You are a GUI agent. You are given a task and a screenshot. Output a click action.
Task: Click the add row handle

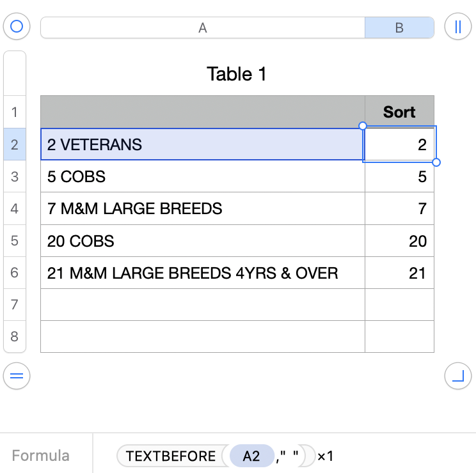pos(17,376)
